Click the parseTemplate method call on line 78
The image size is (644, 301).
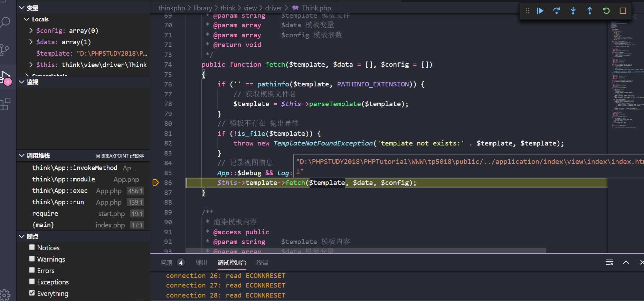335,104
